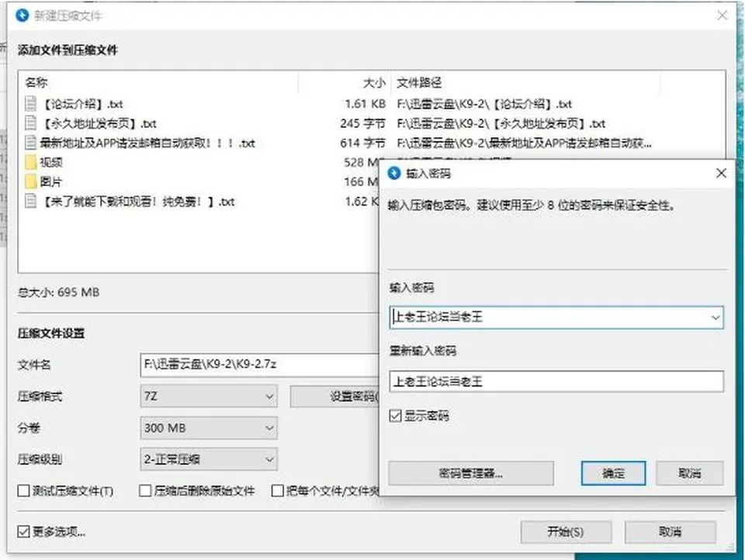Expand the 输入密码 history dropdown arrow
This screenshot has height=560, width=745.
(715, 317)
